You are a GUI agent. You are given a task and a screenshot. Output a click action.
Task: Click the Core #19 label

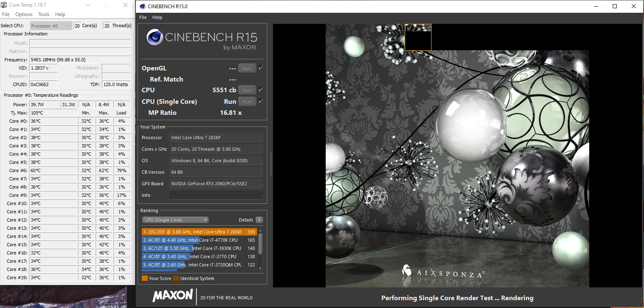coord(17,278)
